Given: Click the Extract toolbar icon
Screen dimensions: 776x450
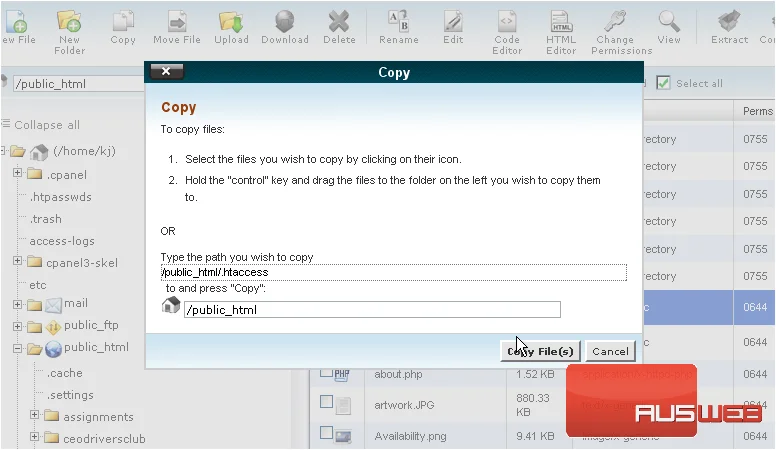Looking at the screenshot, I should pyautogui.click(x=729, y=27).
